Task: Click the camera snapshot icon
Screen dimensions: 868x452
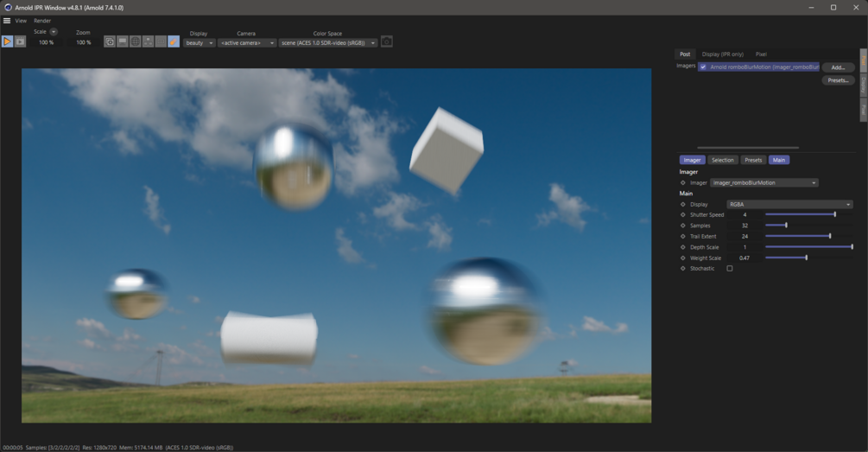Action: tap(387, 41)
